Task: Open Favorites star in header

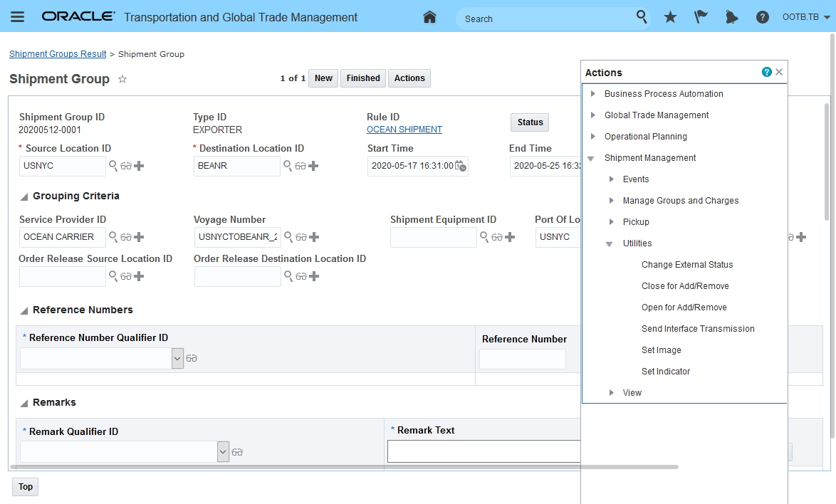Action: [670, 17]
